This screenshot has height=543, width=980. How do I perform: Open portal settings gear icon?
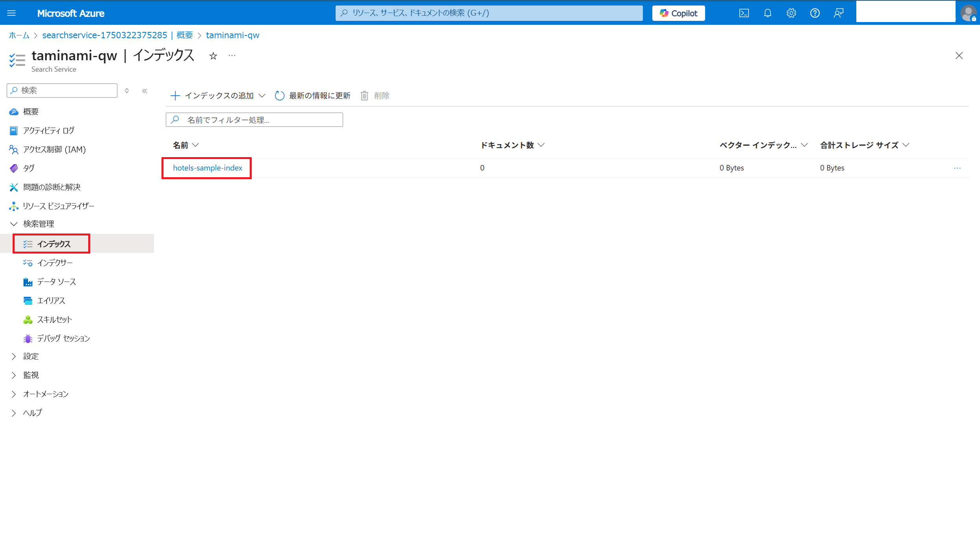pyautogui.click(x=791, y=13)
